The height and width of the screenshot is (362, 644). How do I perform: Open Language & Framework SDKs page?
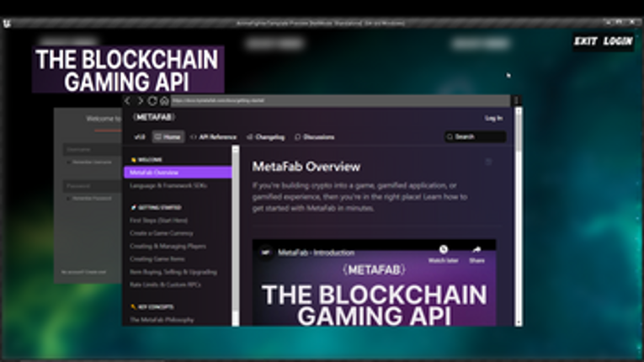168,186
